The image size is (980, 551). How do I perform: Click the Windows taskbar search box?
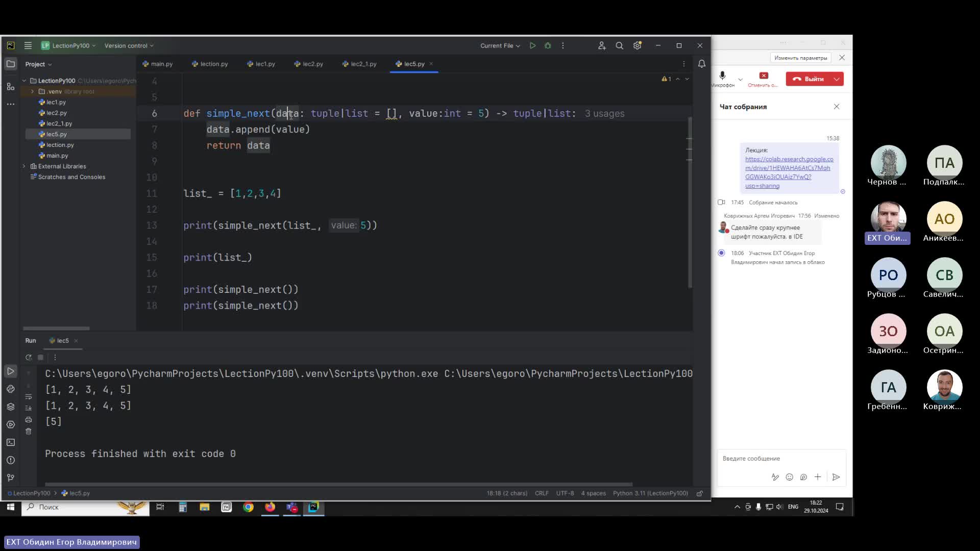(x=85, y=507)
